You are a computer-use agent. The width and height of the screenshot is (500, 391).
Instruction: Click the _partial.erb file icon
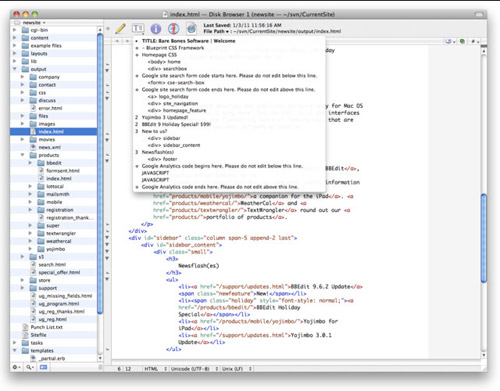pos(33,358)
